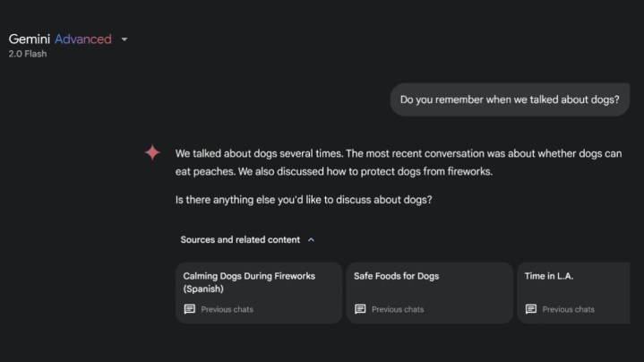Click chat icon in Calming Dogs card
Viewport: 644px width, 362px height.
189,309
